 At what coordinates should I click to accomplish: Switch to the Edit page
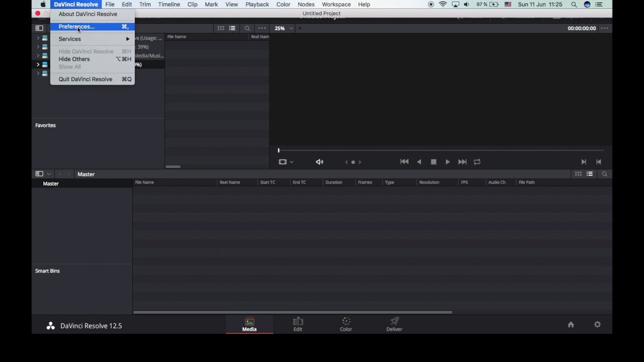point(298,324)
